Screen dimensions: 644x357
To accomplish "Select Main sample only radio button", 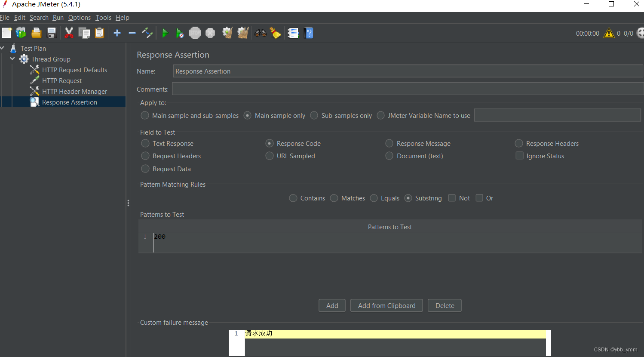I will coord(248,115).
